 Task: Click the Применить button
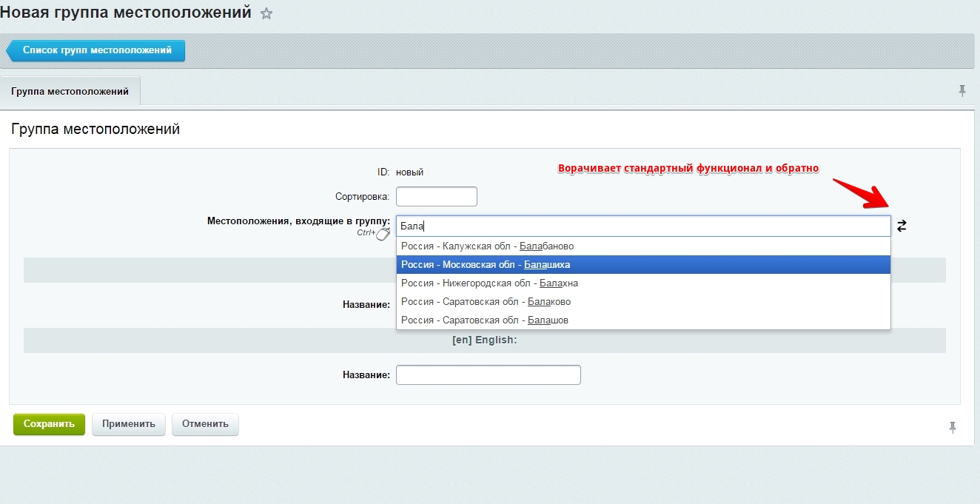click(129, 424)
